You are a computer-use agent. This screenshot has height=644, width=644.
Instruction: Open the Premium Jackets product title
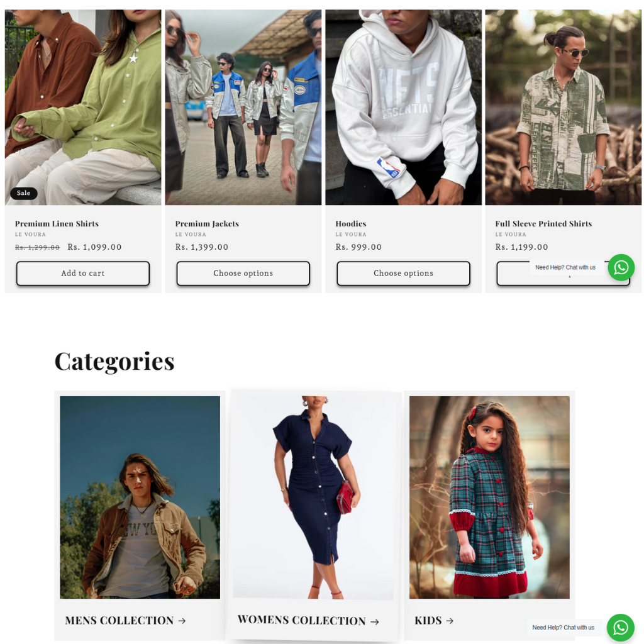pyautogui.click(x=207, y=224)
